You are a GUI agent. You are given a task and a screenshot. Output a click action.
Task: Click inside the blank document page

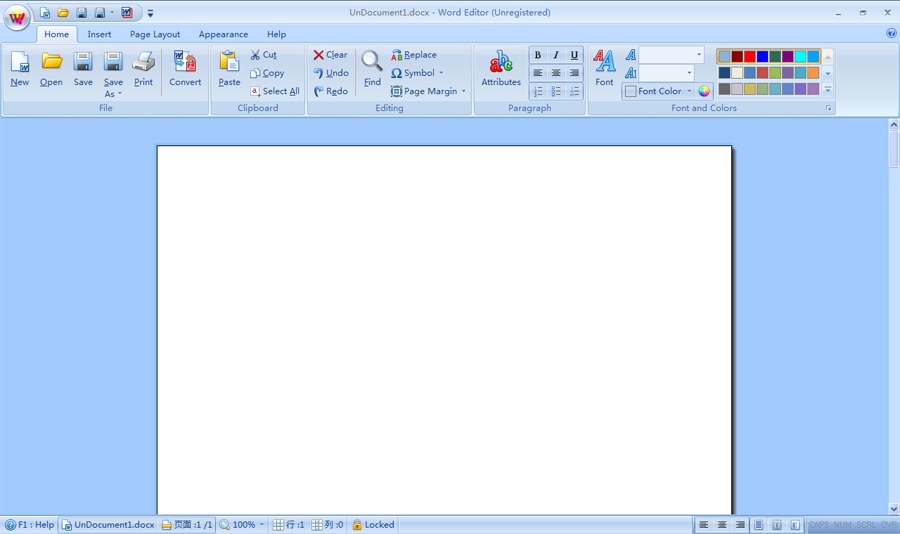click(x=444, y=330)
